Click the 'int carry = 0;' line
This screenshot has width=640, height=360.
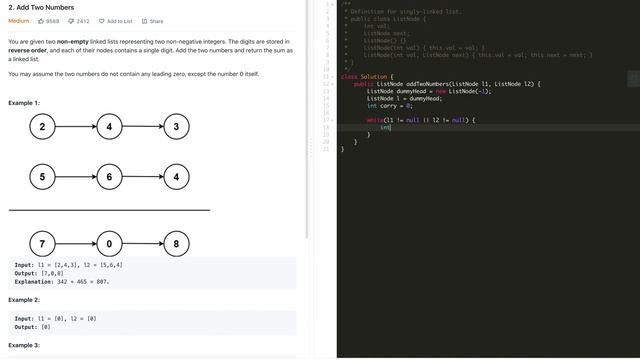389,106
